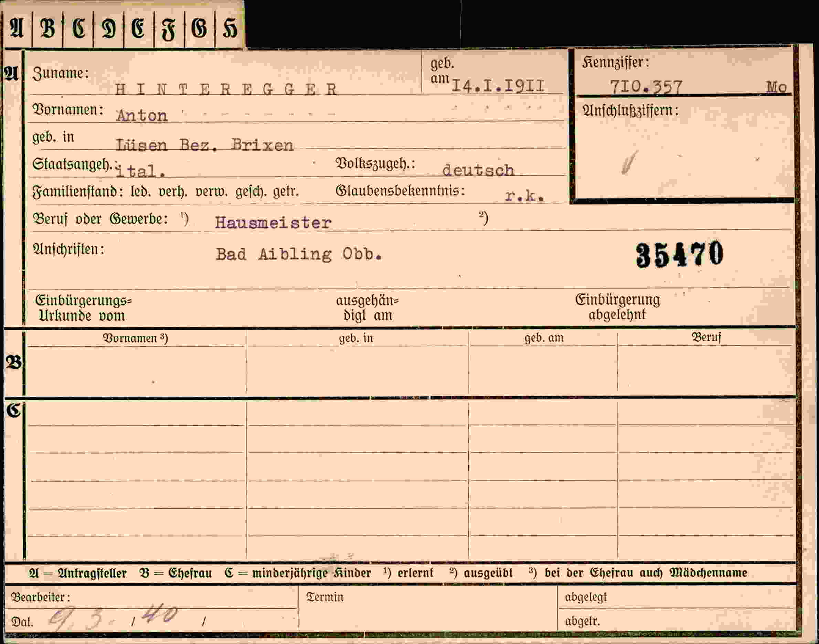819x644 pixels.
Task: Click the led. marital status option
Action: tap(141, 192)
